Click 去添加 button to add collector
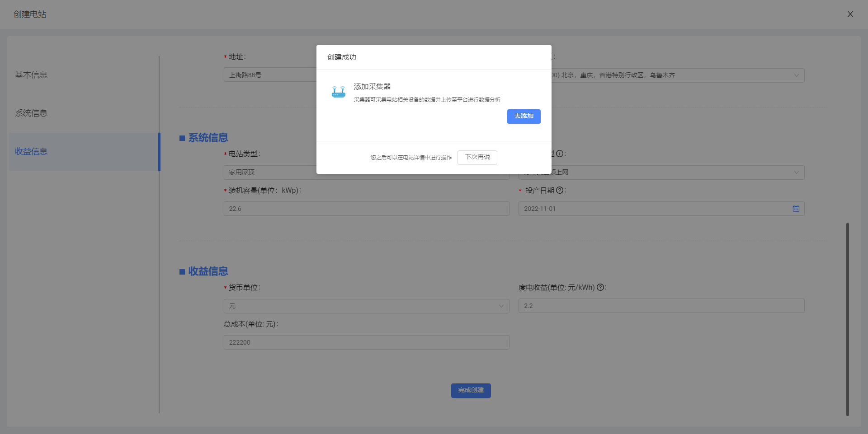The image size is (868, 434). 524,116
